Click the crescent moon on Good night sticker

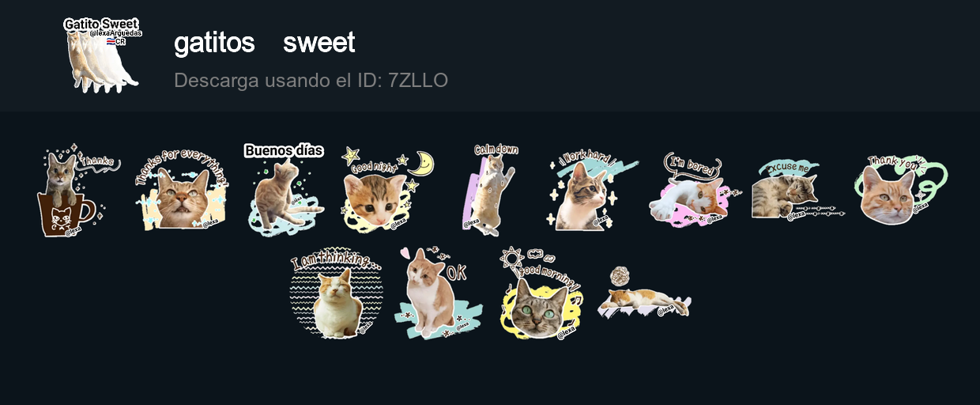[x=422, y=163]
